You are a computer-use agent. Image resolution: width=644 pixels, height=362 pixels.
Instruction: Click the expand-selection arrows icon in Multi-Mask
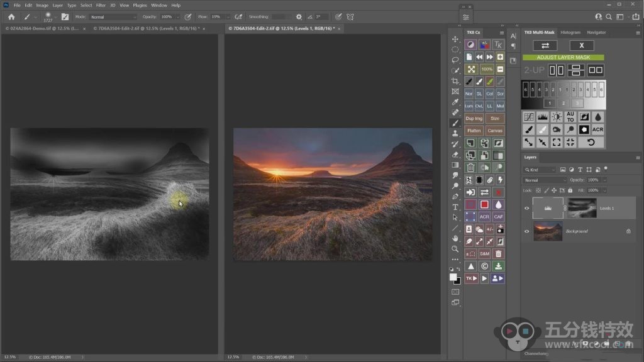click(x=529, y=142)
